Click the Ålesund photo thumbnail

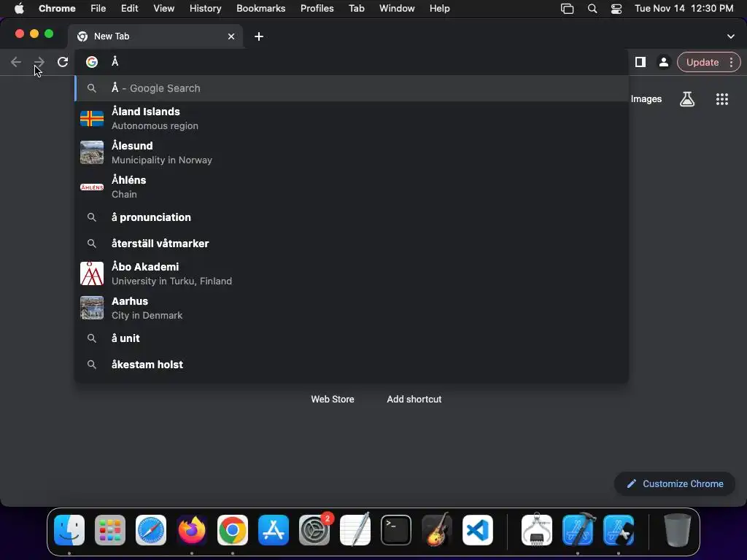pyautogui.click(x=92, y=152)
